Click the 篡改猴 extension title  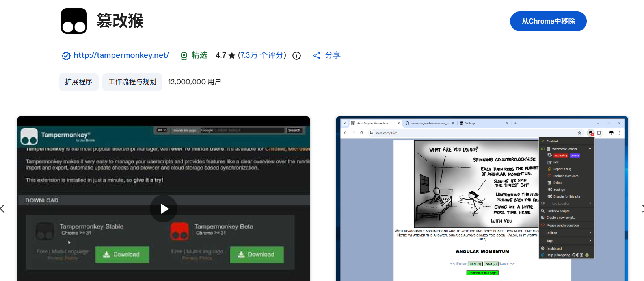coord(120,20)
